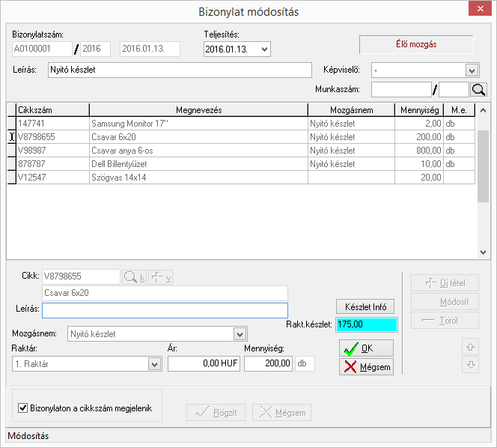
Task: Open the Teljesítés date dropdown
Action: coord(264,49)
